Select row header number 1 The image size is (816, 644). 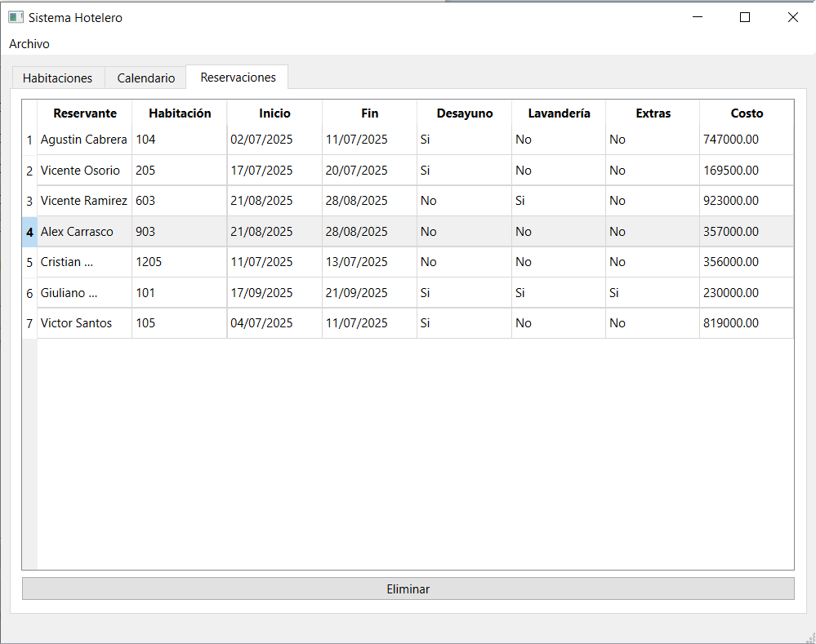click(29, 140)
